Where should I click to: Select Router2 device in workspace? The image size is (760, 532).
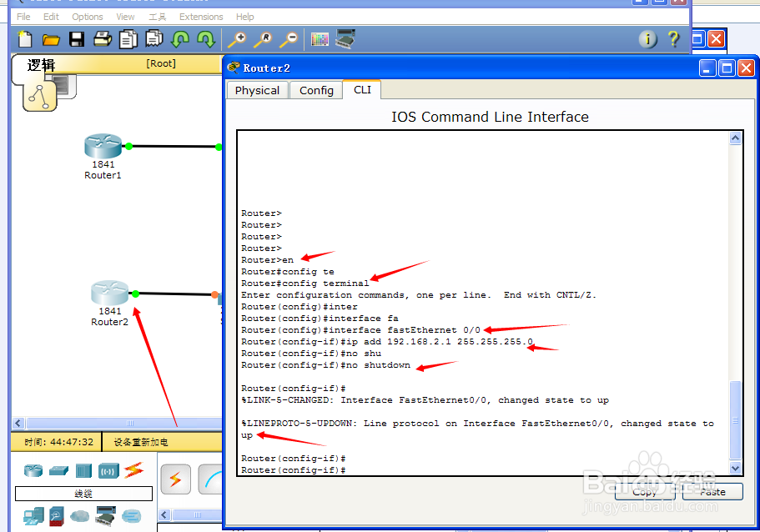(x=109, y=293)
